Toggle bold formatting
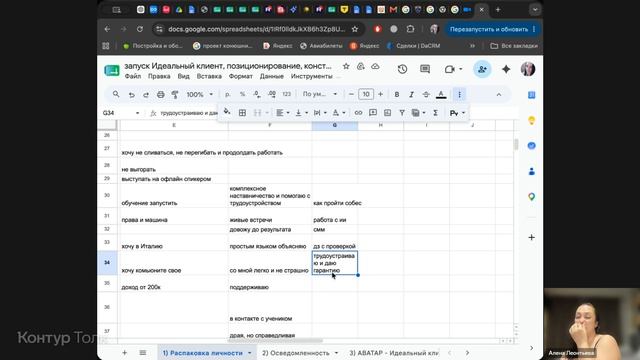This screenshot has width=640, height=360. pyautogui.click(x=396, y=94)
